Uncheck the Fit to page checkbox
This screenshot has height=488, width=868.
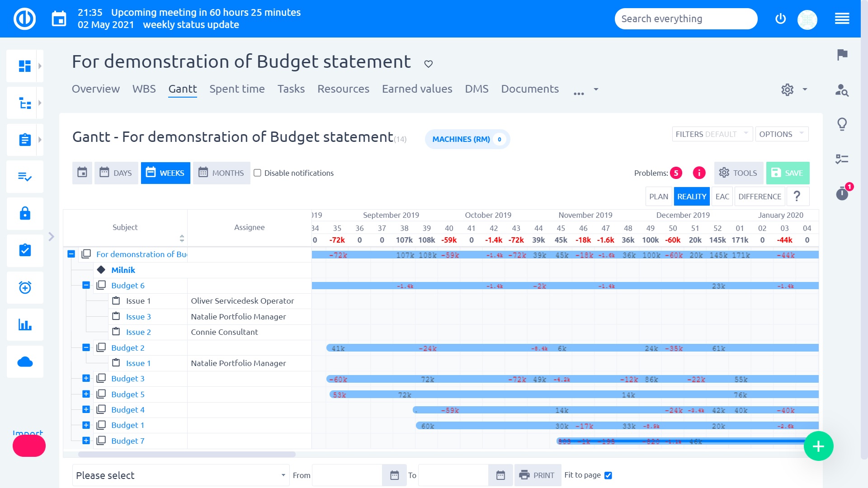tap(608, 475)
